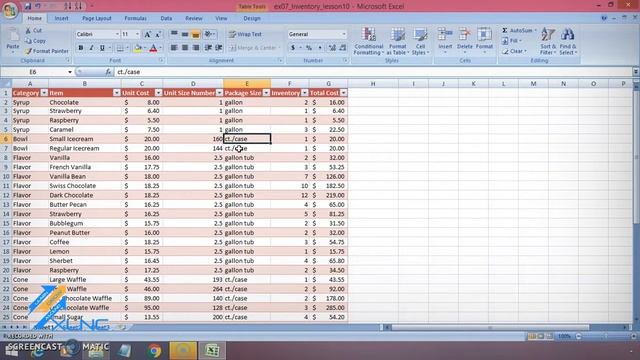
Task: Open the font size dropdown
Action: (x=137, y=34)
